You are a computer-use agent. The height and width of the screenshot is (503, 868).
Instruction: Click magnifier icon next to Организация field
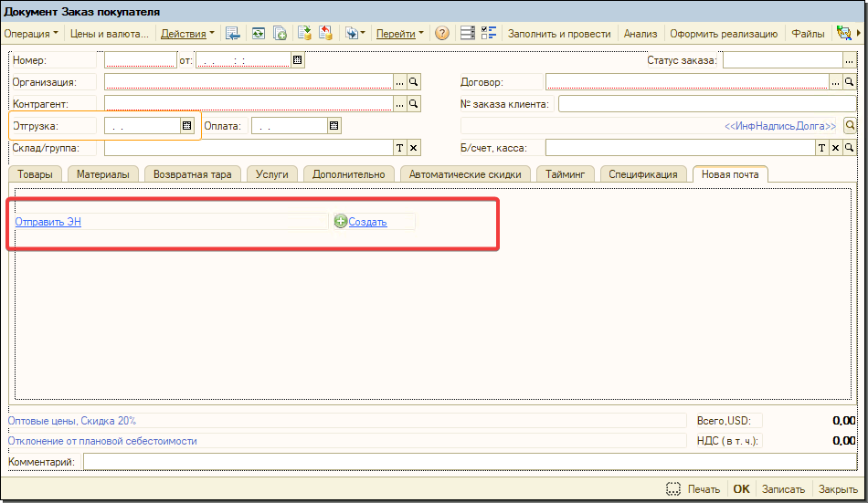(414, 82)
